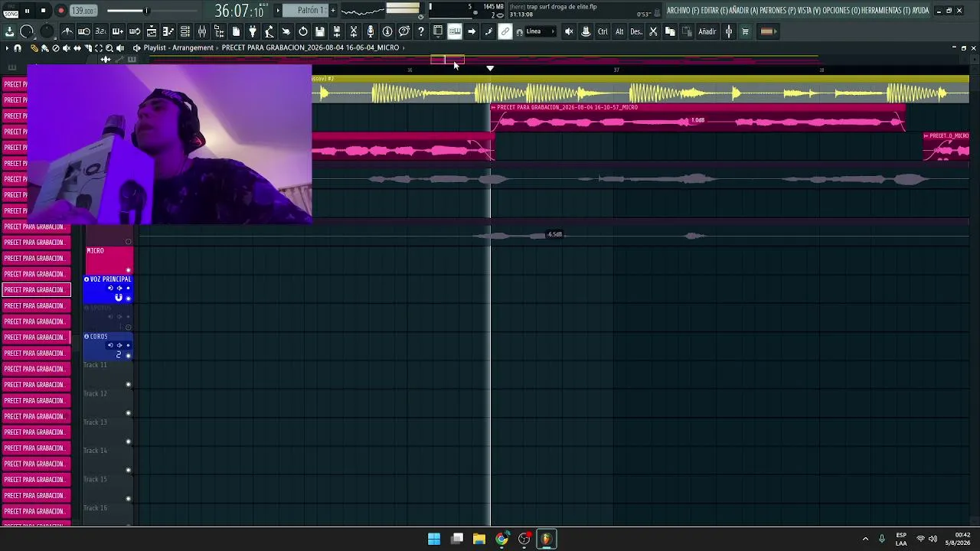Select the MICRO track header
Image resolution: width=980 pixels, height=551 pixels.
[108, 259]
